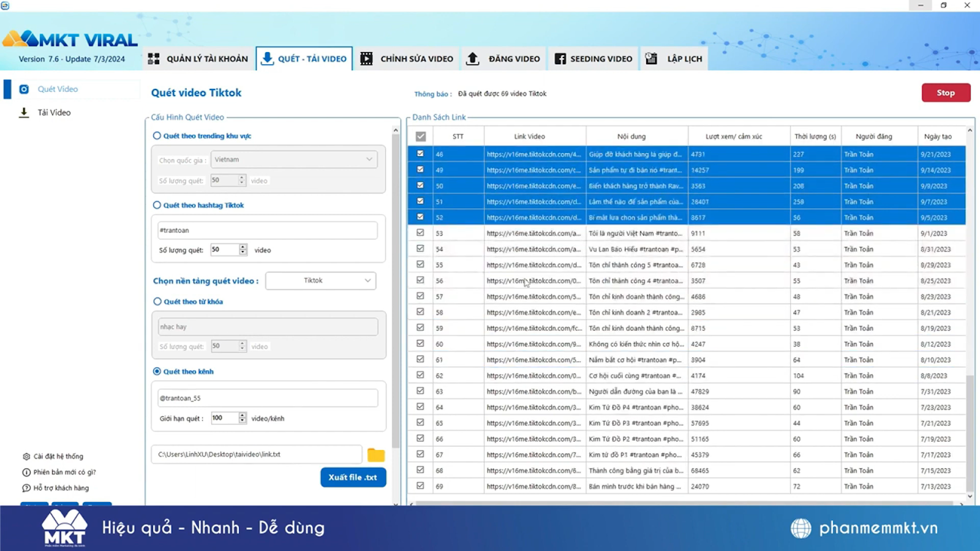Image resolution: width=980 pixels, height=551 pixels.
Task: Click the Tải Video download sidebar icon
Action: click(24, 113)
